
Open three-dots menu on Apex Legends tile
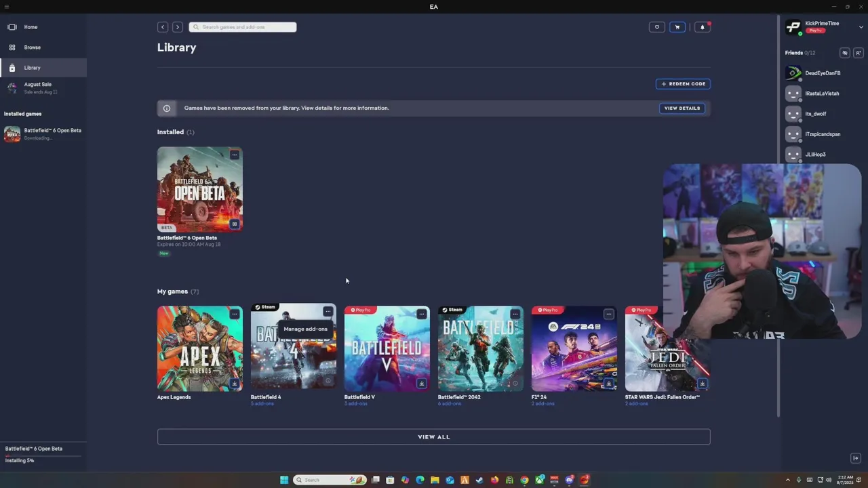tap(234, 314)
